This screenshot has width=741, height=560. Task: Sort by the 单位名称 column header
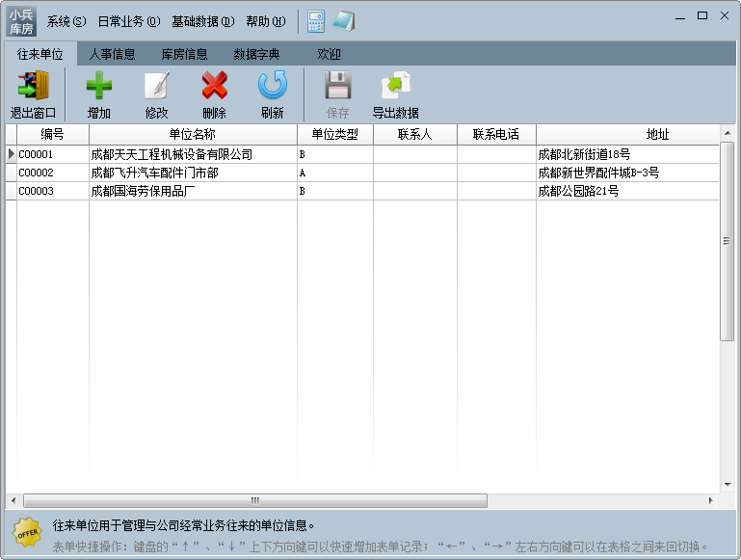pyautogui.click(x=193, y=134)
